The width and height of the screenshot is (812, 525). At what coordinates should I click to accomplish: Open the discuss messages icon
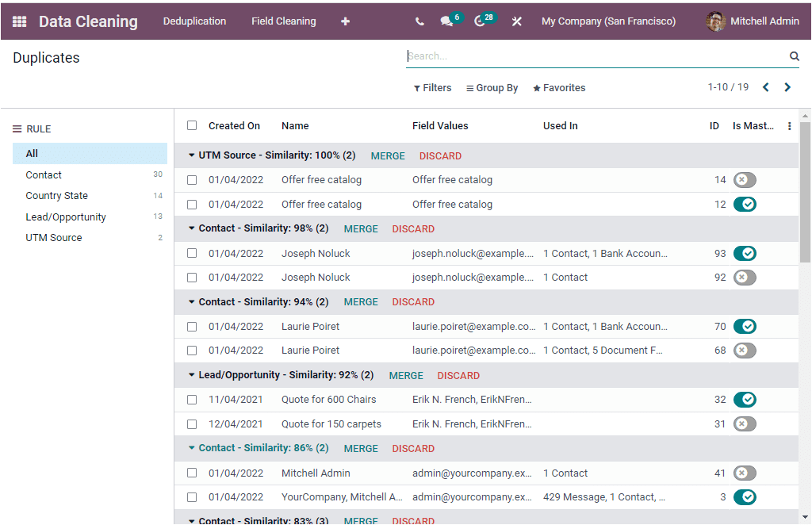point(447,21)
